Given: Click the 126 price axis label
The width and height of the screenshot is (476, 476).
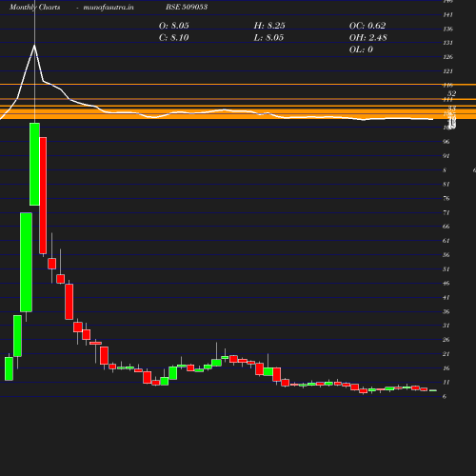Looking at the screenshot, I should point(447,57).
